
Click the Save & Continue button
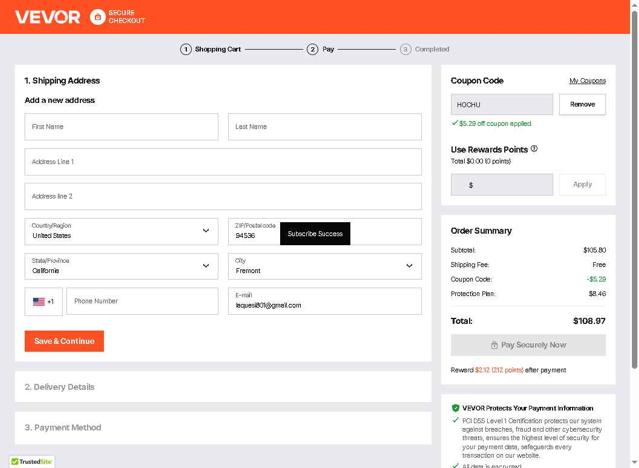pyautogui.click(x=64, y=341)
